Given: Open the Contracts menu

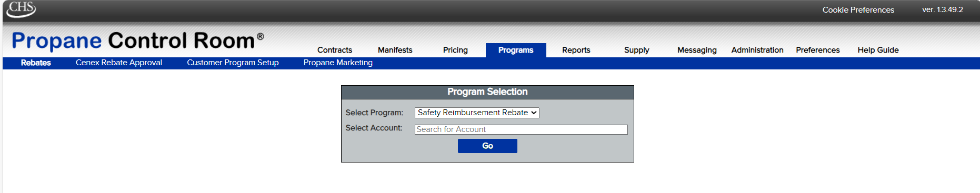Looking at the screenshot, I should [x=335, y=50].
